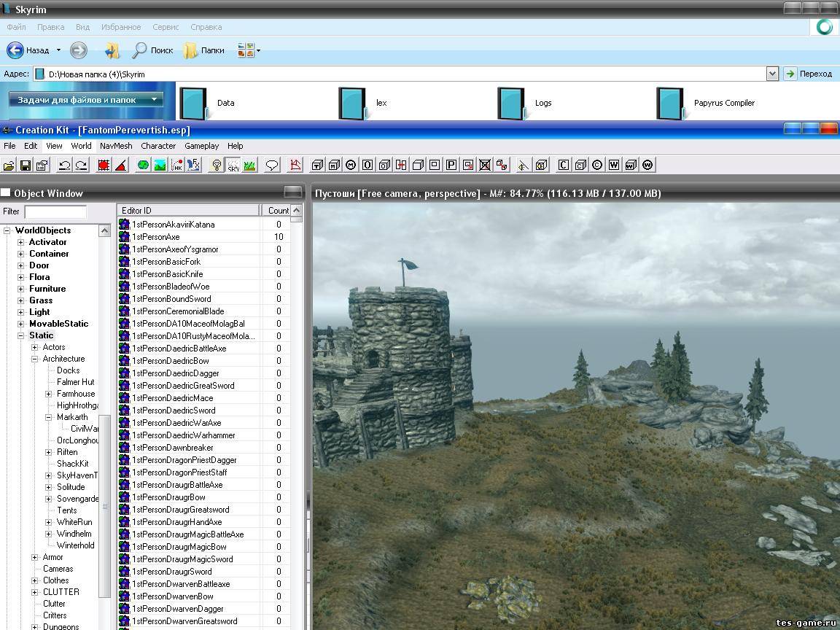Click the Explorer 'Папки' folders button

point(203,50)
